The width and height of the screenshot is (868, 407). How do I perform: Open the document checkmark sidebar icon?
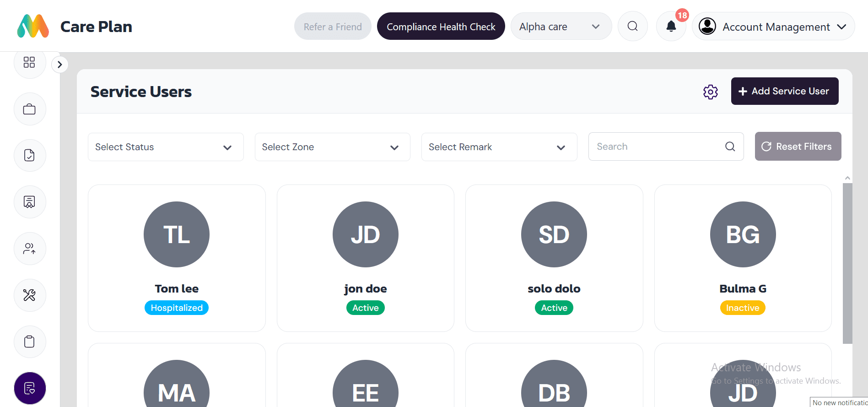click(x=29, y=156)
